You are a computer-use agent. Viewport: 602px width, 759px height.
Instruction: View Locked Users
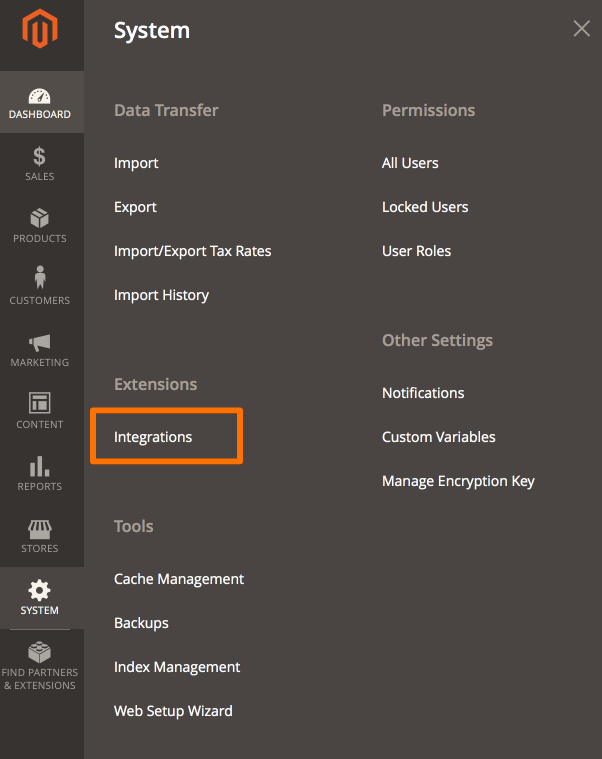425,207
